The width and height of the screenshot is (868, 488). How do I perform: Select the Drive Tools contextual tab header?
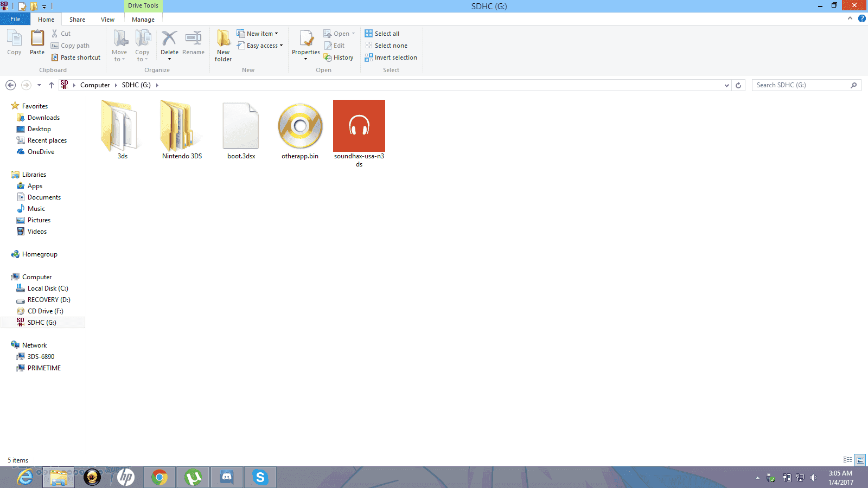click(x=143, y=6)
